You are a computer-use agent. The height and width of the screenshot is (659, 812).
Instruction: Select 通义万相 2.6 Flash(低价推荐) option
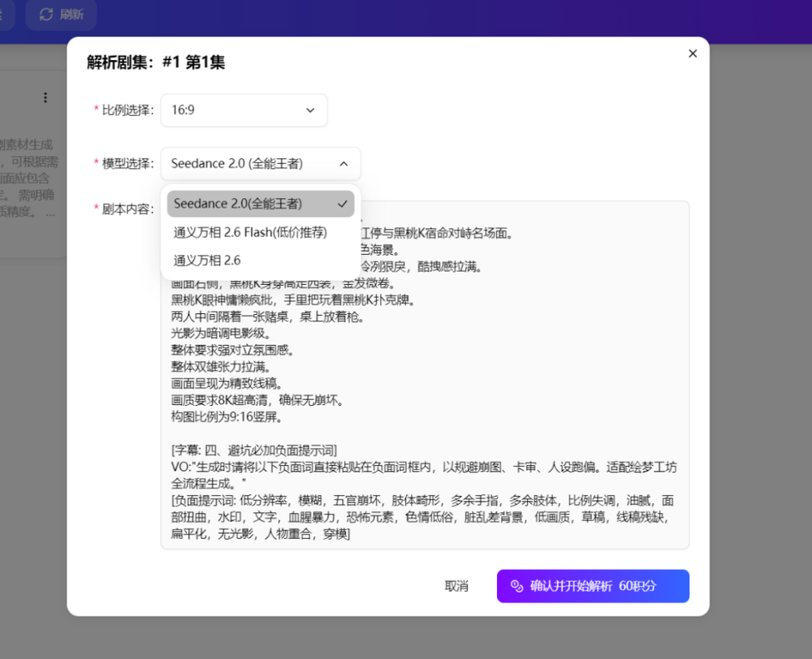point(250,232)
